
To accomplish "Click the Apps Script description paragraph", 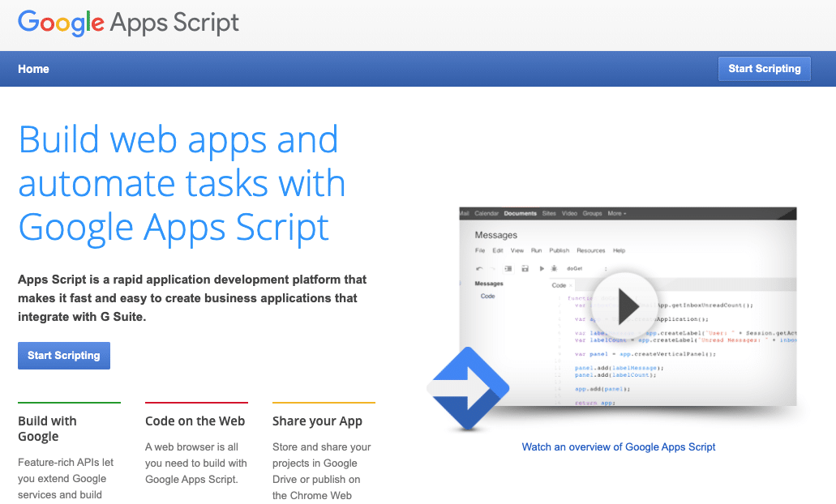I will [x=192, y=298].
